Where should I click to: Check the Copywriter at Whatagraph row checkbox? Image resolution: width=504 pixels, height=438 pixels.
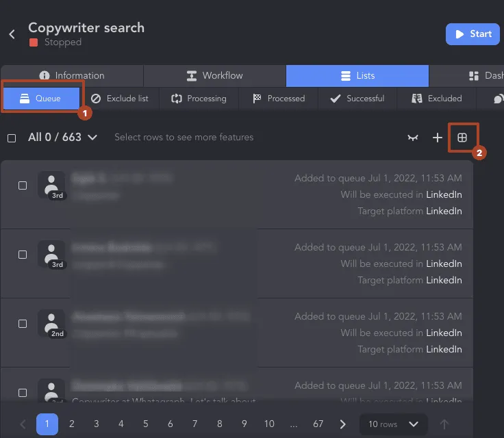point(23,393)
